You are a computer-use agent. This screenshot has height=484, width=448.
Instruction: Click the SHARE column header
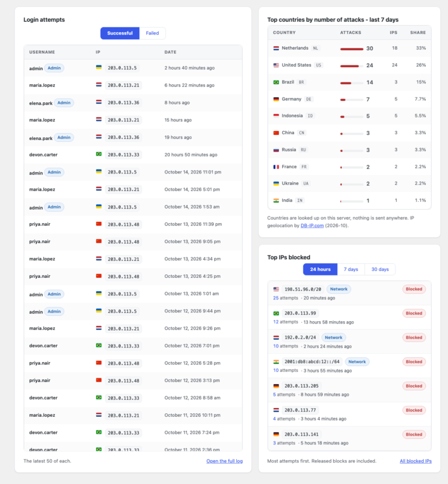pos(418,33)
